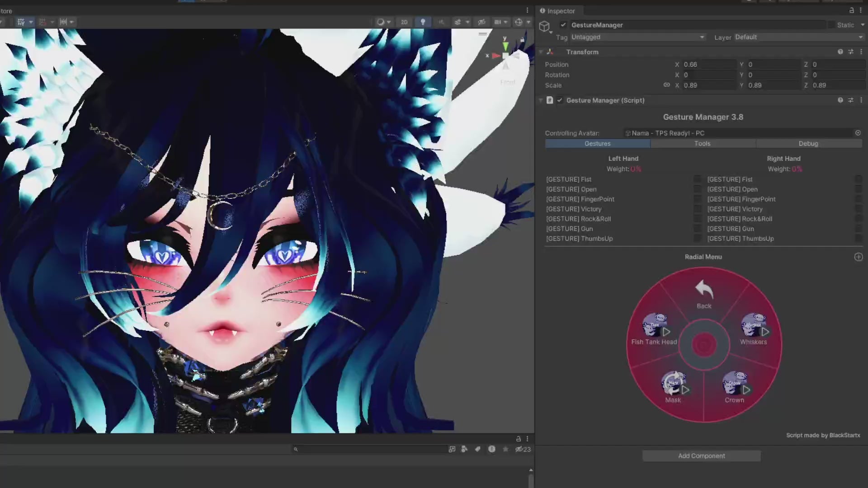Switch to the Gestures tab
868x488 pixels.
(598, 144)
